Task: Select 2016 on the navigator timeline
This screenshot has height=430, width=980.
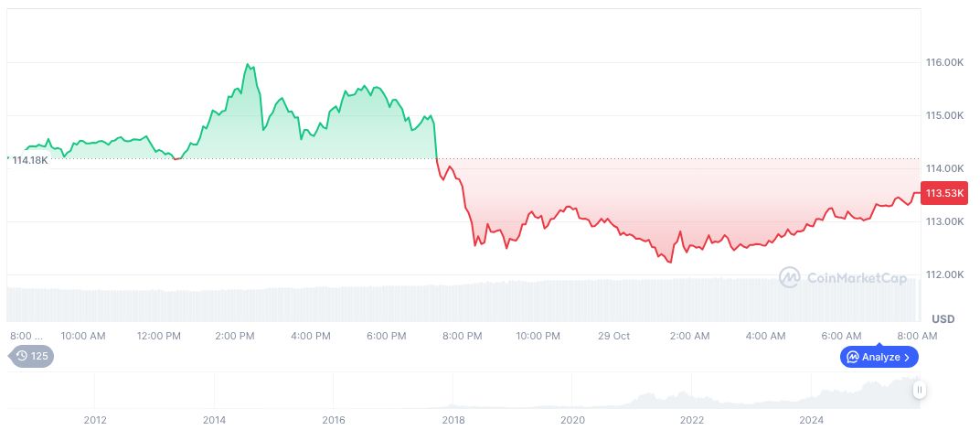Action: click(x=334, y=420)
